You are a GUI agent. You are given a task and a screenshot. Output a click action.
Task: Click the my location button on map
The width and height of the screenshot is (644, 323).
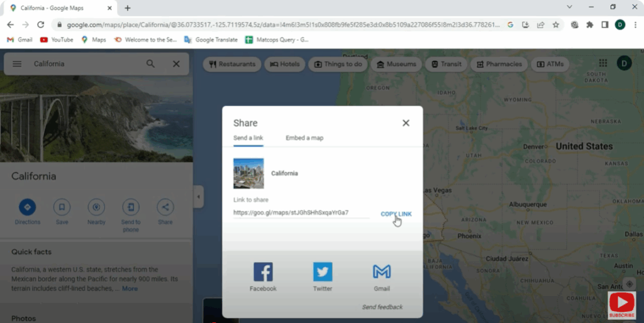tap(629, 284)
